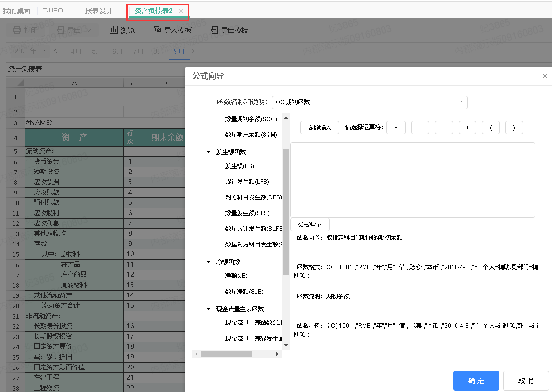Collapse the 发生额函数 tree group
The image size is (552, 392).
pos(209,152)
